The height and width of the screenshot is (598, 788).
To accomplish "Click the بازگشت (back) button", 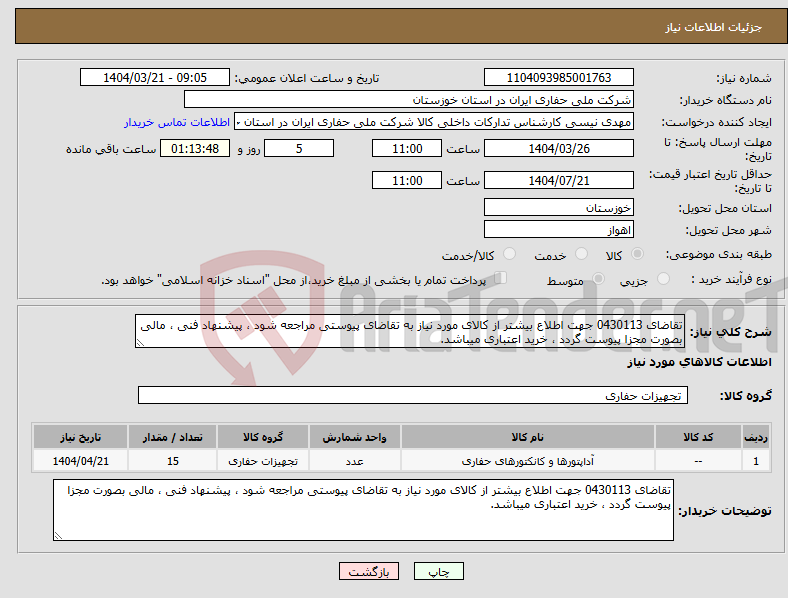I will (x=369, y=571).
